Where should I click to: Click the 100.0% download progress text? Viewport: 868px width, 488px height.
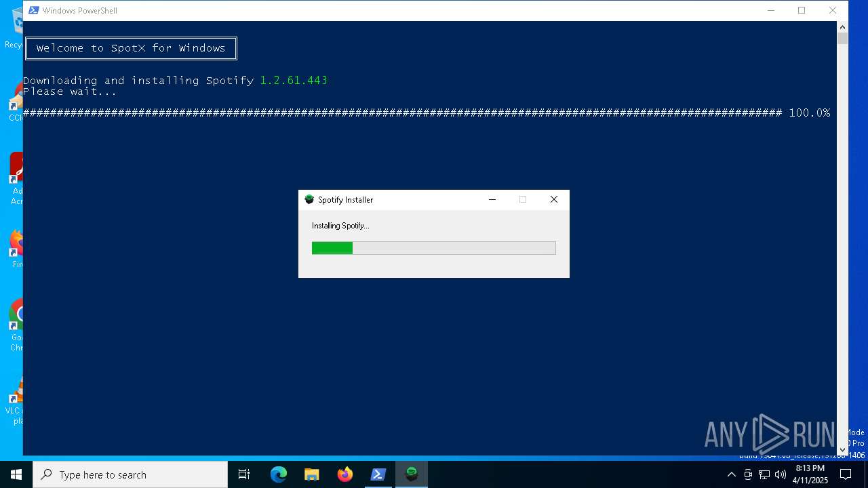click(x=810, y=113)
